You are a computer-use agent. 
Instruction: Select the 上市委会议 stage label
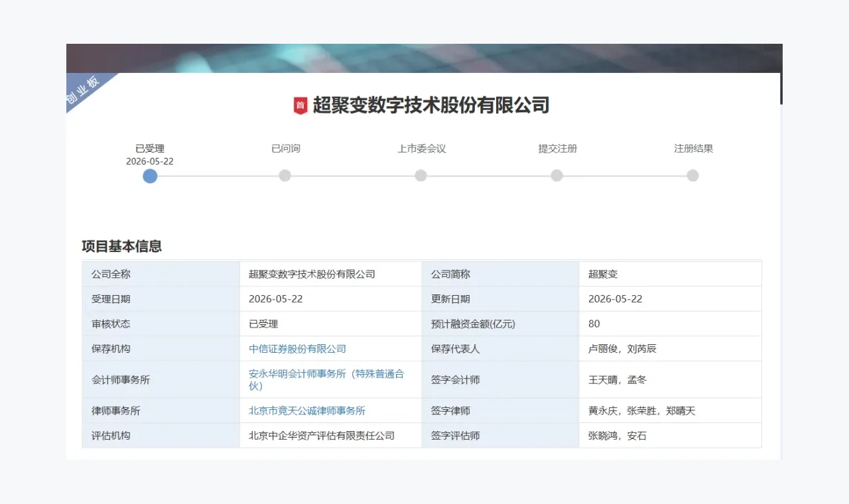tap(422, 149)
